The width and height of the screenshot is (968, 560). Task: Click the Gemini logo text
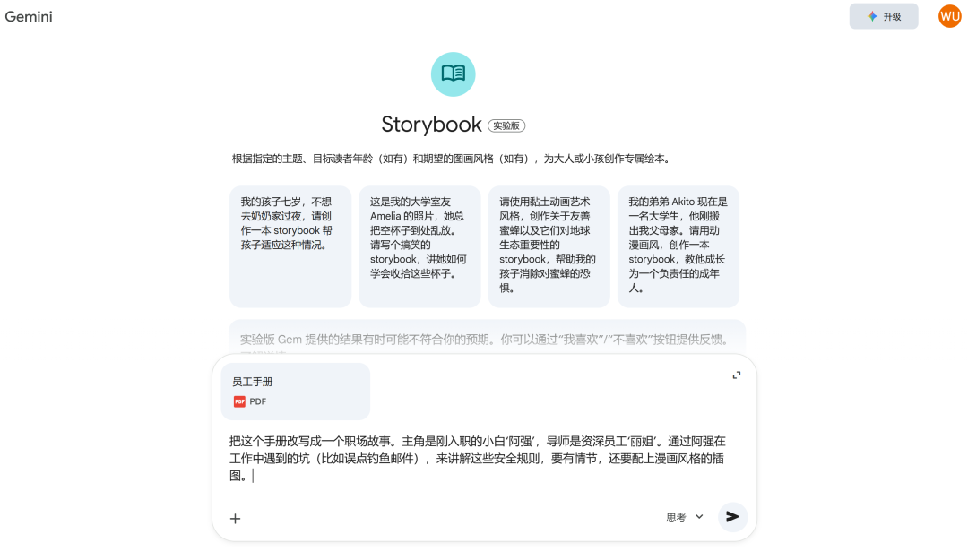point(29,17)
